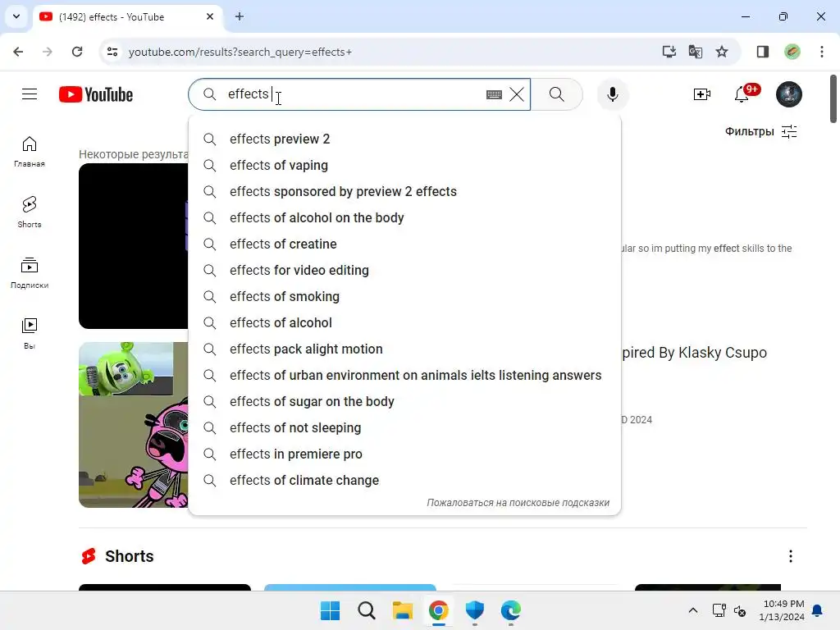
Task: Open the pink cartoon video thumbnail
Action: (134, 425)
